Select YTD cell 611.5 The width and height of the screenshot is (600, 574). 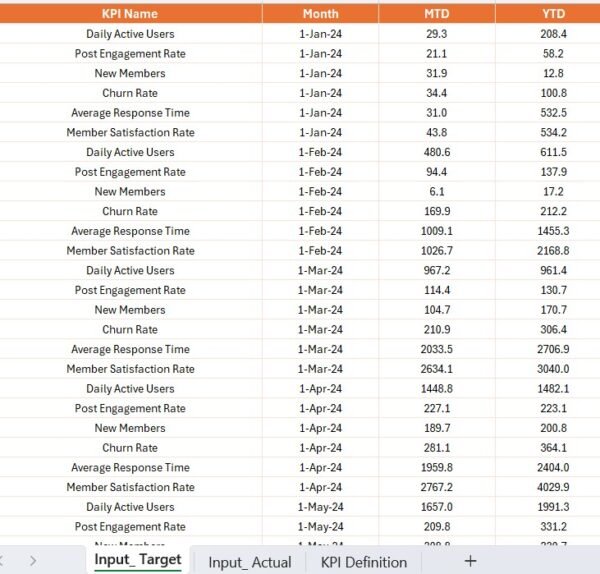coord(548,152)
